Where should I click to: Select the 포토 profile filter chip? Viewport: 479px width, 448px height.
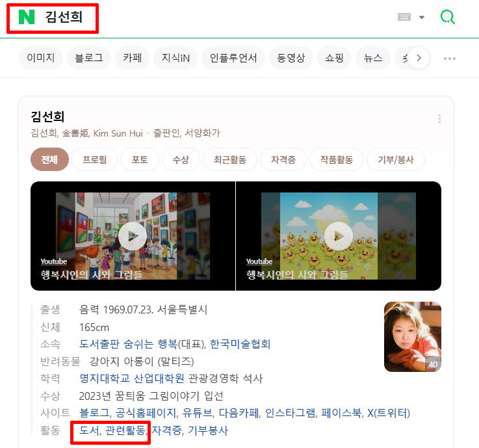(140, 159)
